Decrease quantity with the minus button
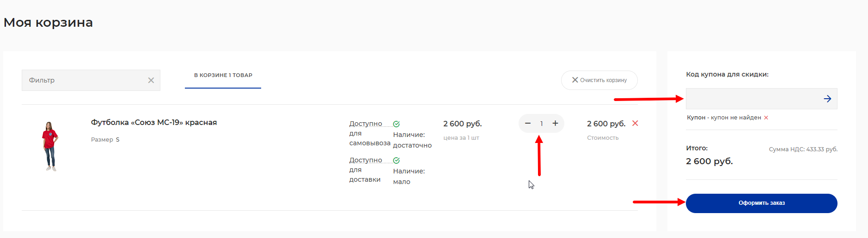 point(528,123)
